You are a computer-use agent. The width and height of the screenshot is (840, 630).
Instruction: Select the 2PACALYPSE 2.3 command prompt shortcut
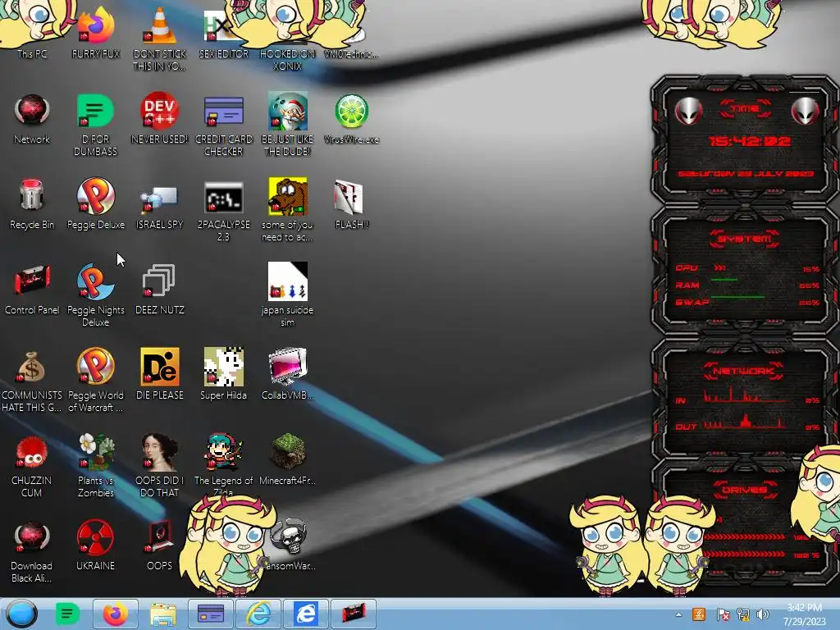[x=223, y=210]
